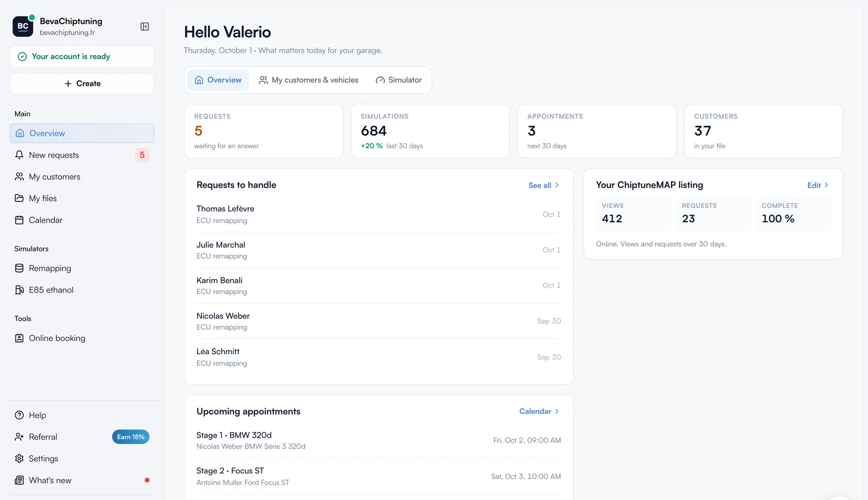Click the red 5 badge on New requests
This screenshot has height=500, width=868.
click(142, 155)
